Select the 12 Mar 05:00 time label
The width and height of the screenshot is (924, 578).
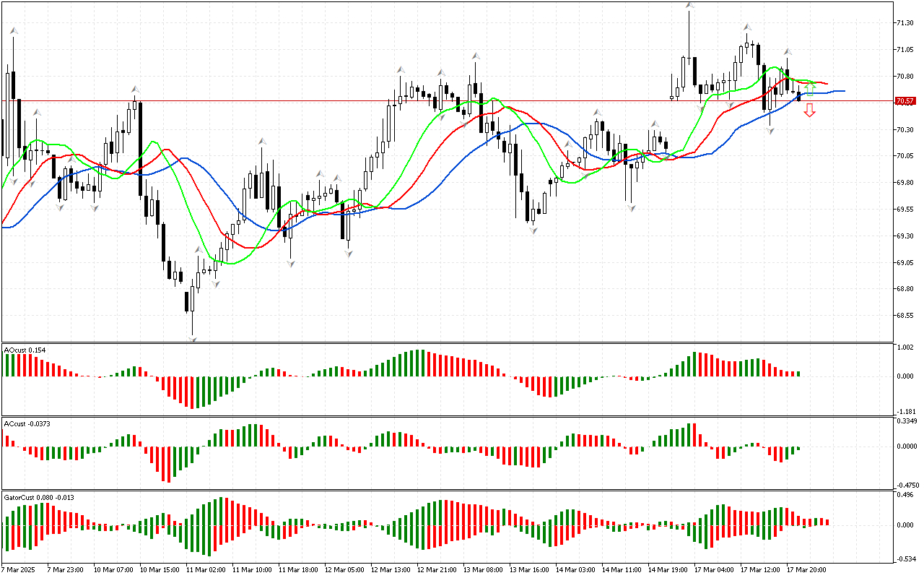click(x=343, y=570)
